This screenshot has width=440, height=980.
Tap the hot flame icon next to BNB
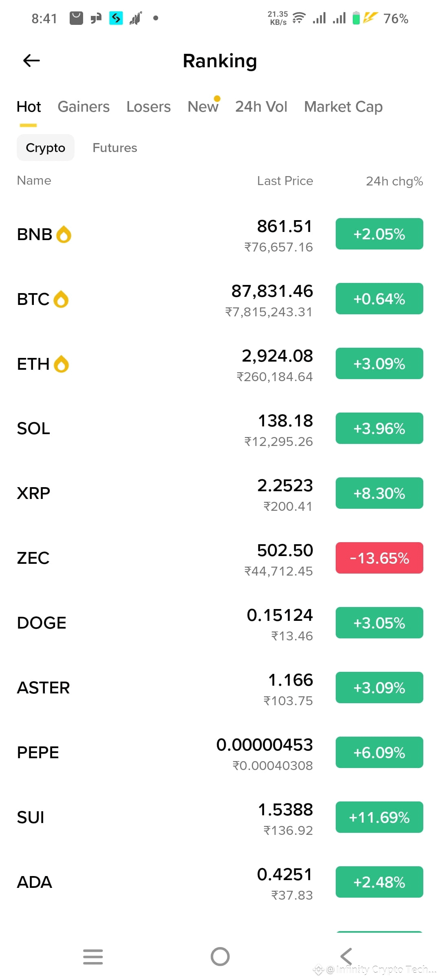[x=64, y=234]
